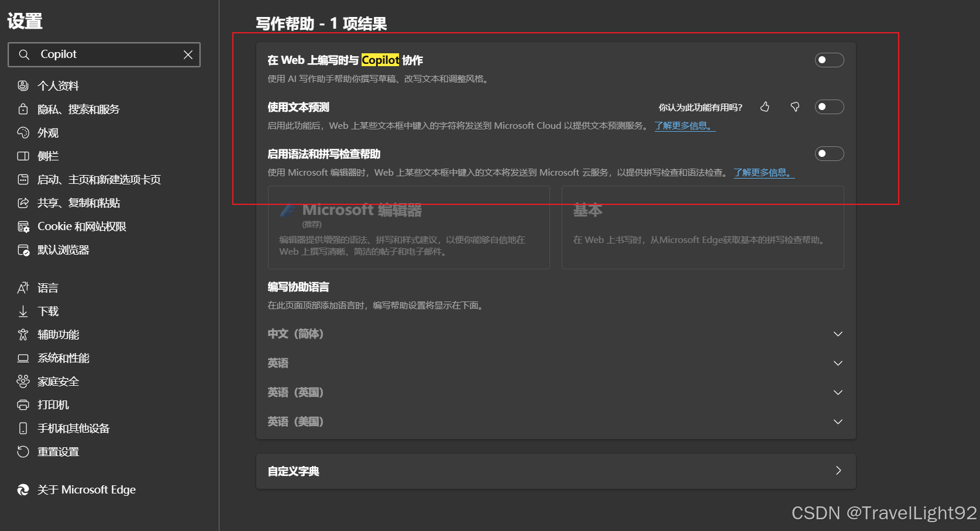This screenshot has height=531, width=980.
Task: Click the 外观 appearance palette icon
Action: click(23, 132)
